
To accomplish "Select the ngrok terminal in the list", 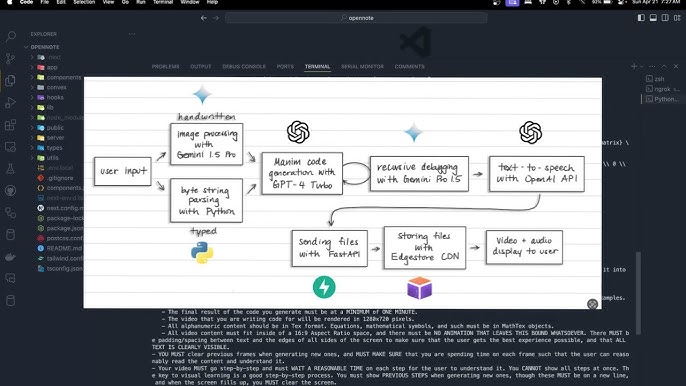I will pos(662,89).
